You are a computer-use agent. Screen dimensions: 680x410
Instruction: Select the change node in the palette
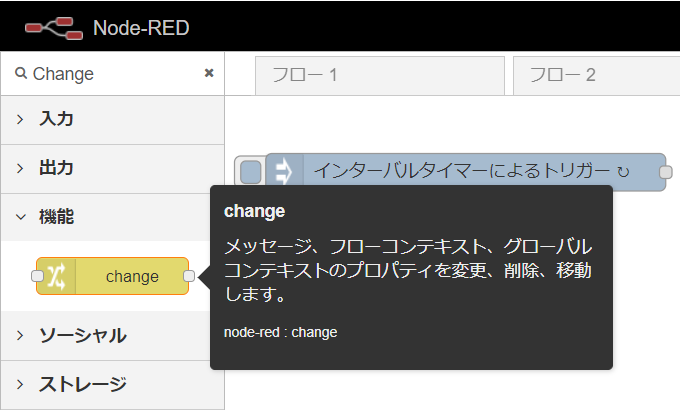click(112, 276)
